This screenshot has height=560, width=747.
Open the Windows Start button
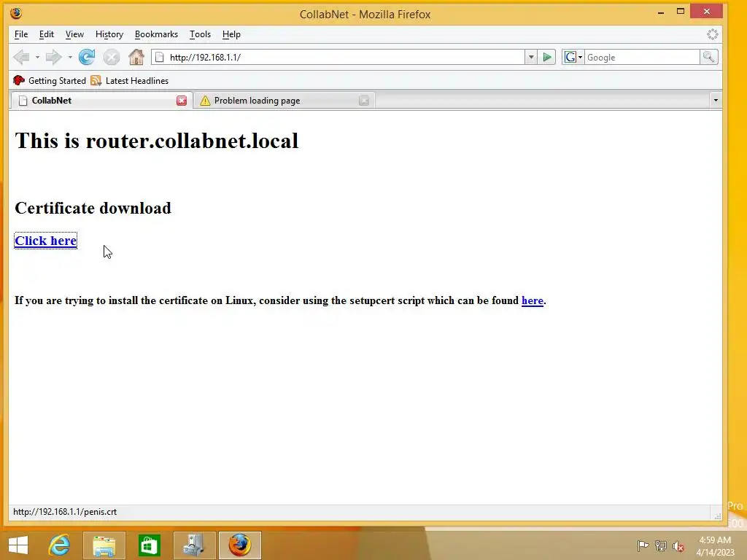coord(18,545)
